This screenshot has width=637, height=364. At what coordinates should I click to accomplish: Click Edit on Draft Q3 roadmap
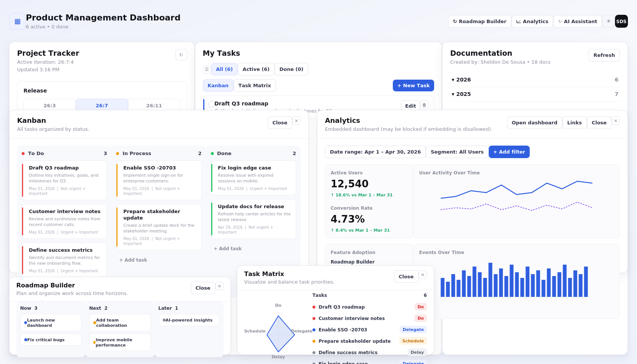pos(411,106)
